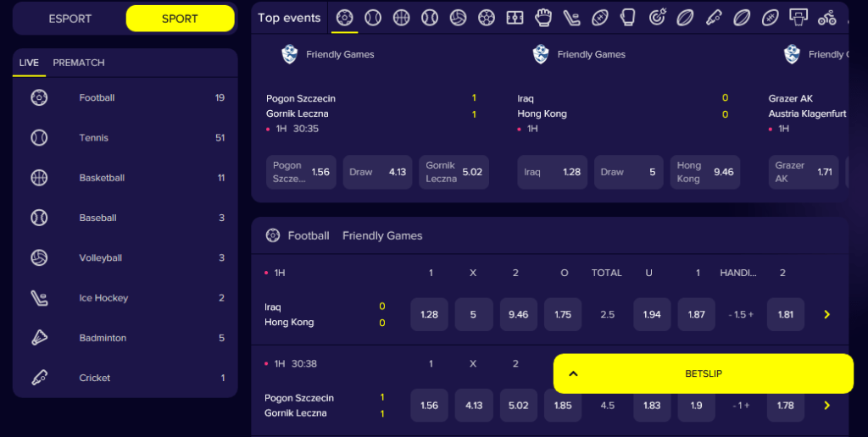The height and width of the screenshot is (437, 868).
Task: Select basketball icon in Top events bar
Action: pyautogui.click(x=401, y=18)
